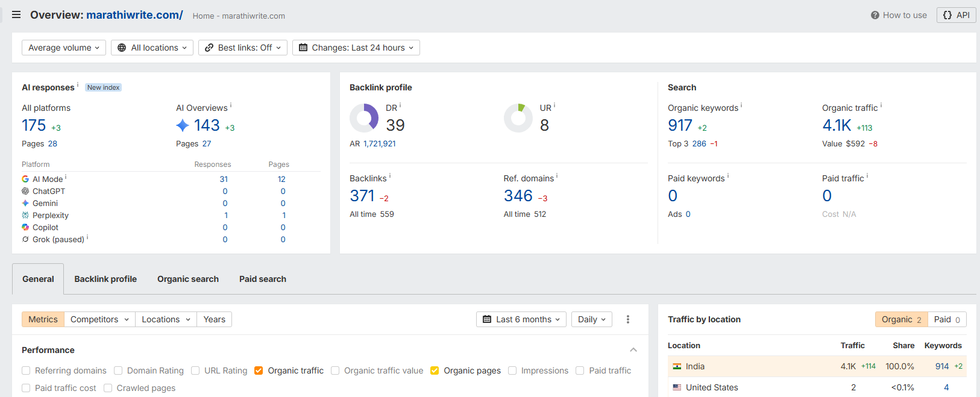Click the How to use help icon
980x397 pixels.
[x=875, y=15]
